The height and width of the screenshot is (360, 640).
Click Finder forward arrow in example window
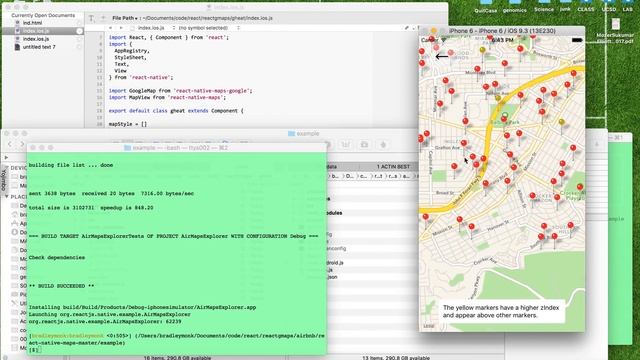pos(22,144)
